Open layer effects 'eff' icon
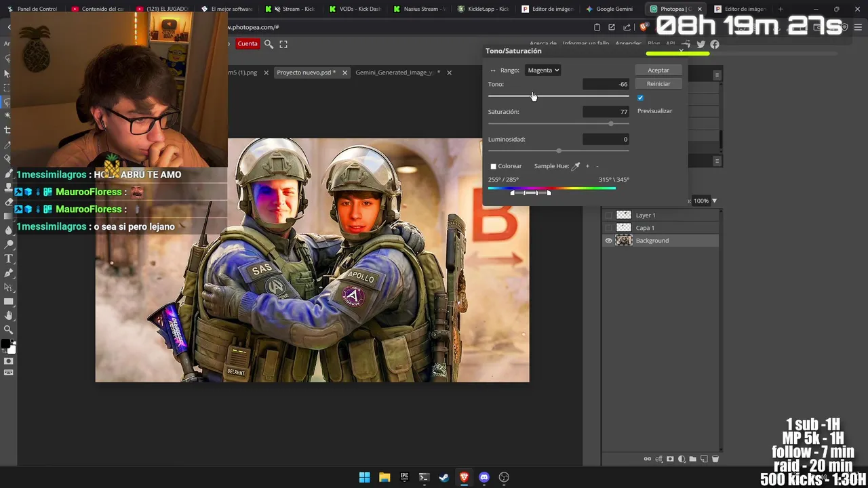868x488 pixels. pos(658,459)
